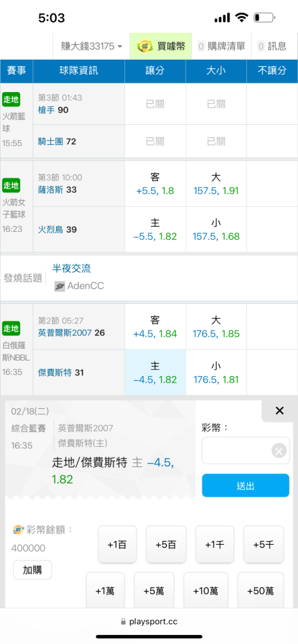
Task: Open the 半夜交流 hot topic link
Action: (x=72, y=269)
